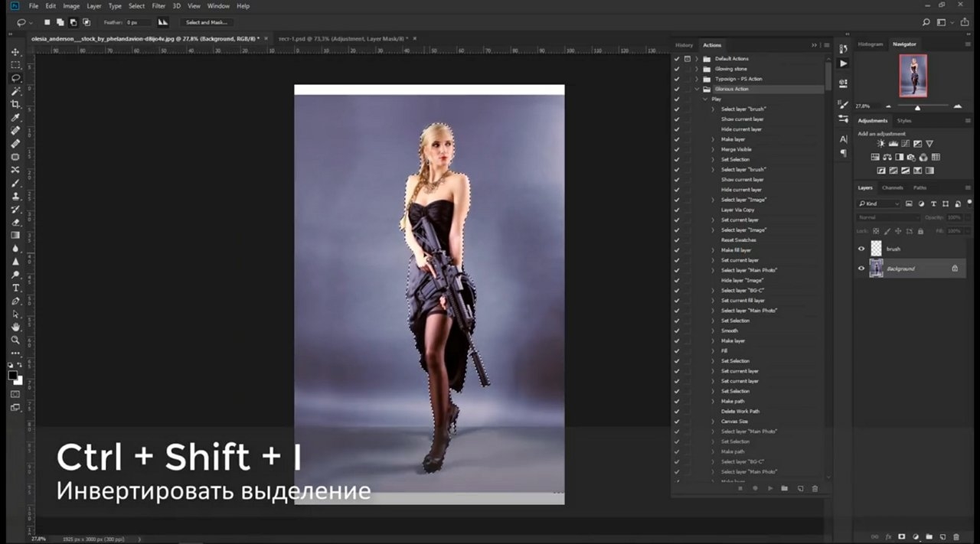
Task: Click the Play selection button in Actions panel
Action: pos(769,488)
